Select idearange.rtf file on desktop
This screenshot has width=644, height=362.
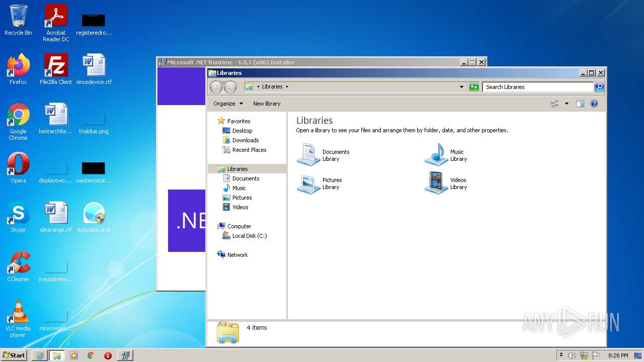coord(56,217)
